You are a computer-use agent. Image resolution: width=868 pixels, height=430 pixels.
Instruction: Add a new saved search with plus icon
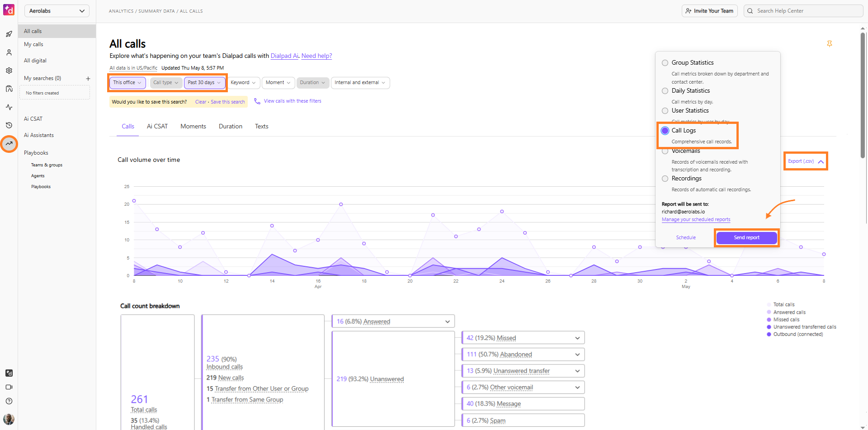88,79
